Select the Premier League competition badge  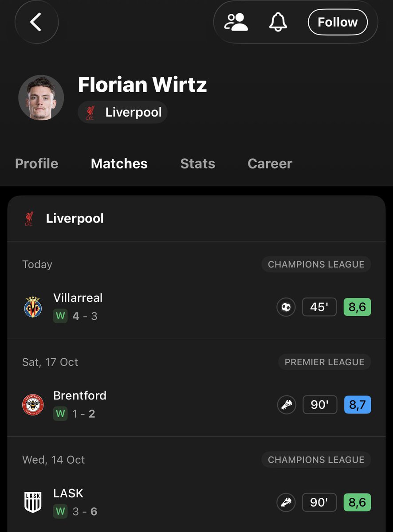click(325, 362)
